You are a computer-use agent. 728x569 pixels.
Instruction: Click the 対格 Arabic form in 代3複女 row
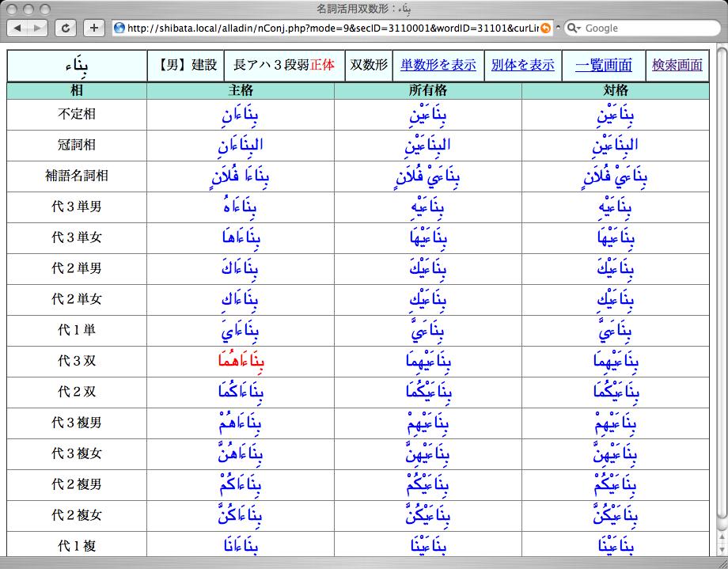click(615, 453)
